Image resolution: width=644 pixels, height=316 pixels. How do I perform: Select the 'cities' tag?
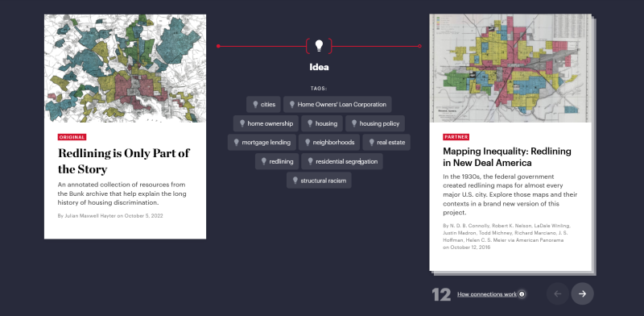click(263, 105)
